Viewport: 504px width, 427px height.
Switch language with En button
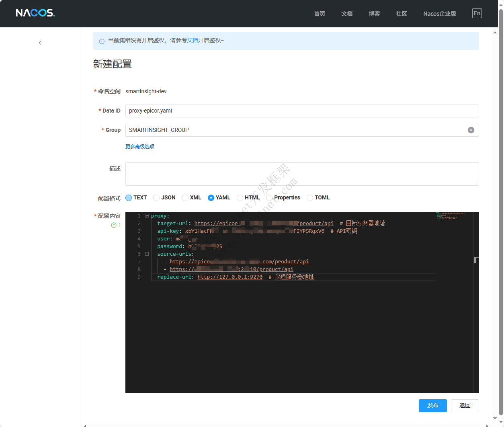click(x=477, y=13)
